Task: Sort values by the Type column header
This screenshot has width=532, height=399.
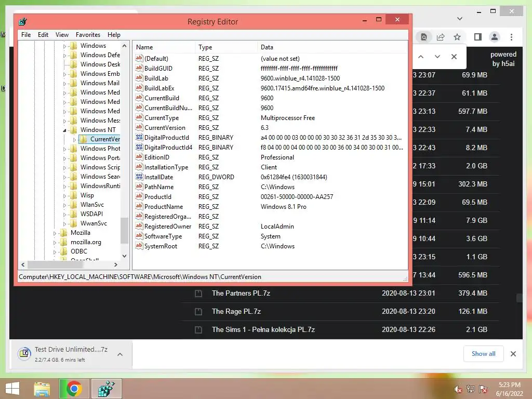Action: pos(227,47)
